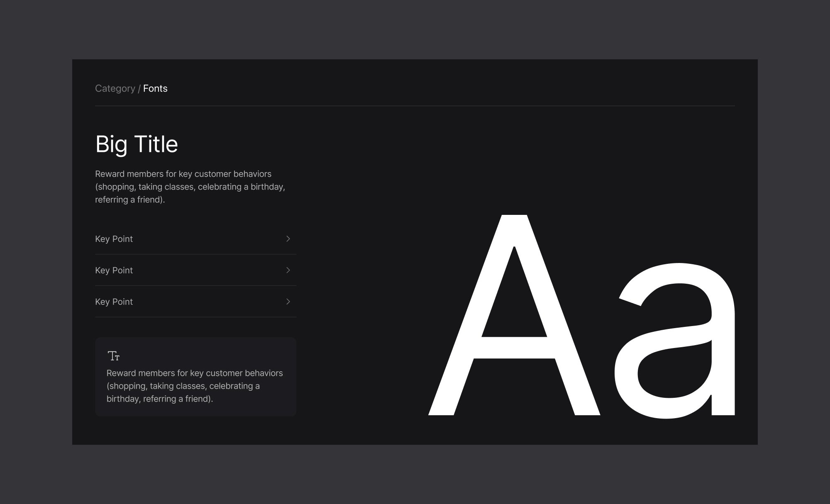
Task: Open the second Key Point label
Action: coord(114,270)
